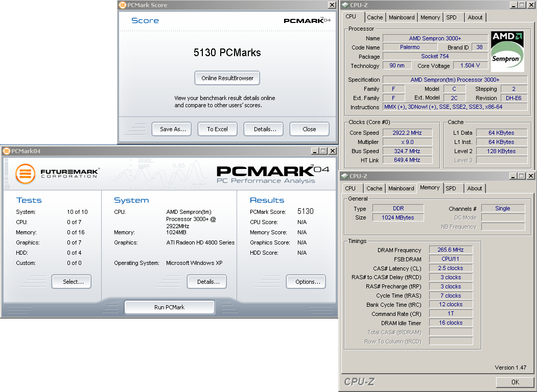Close the upper CPU-Z window
The image size is (537, 392).
(530, 5)
